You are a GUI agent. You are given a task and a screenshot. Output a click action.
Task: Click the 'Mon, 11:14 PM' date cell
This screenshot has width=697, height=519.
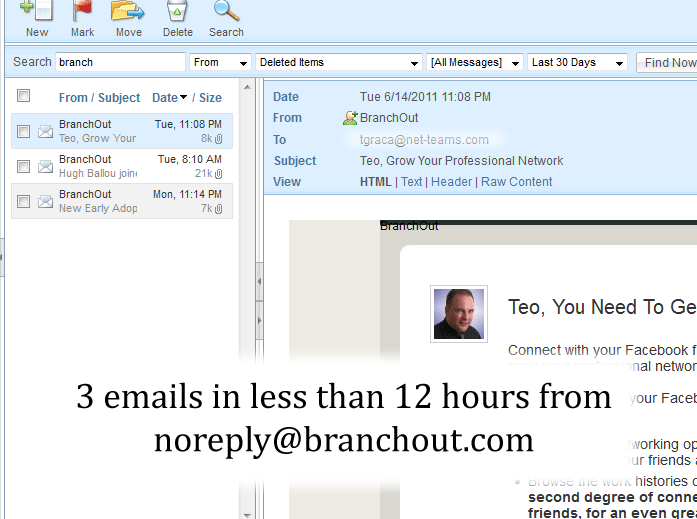tap(187, 194)
